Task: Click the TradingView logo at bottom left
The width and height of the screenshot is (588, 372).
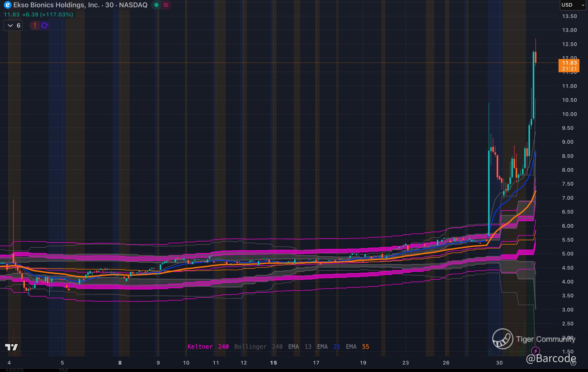Action: pyautogui.click(x=12, y=347)
